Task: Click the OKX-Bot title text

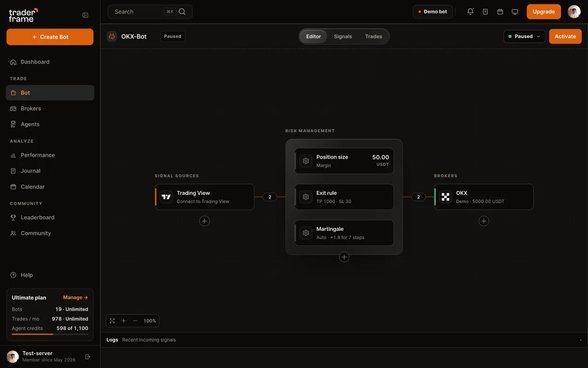Action: coord(134,36)
